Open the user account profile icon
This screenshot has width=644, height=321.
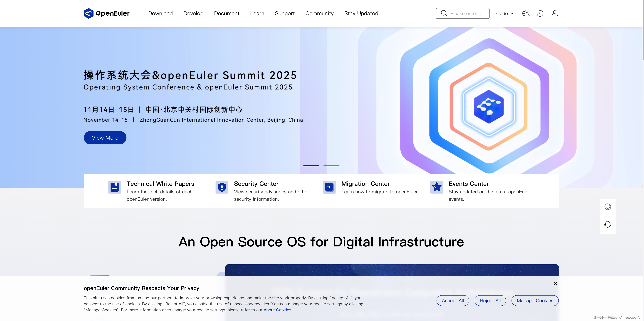tap(554, 13)
